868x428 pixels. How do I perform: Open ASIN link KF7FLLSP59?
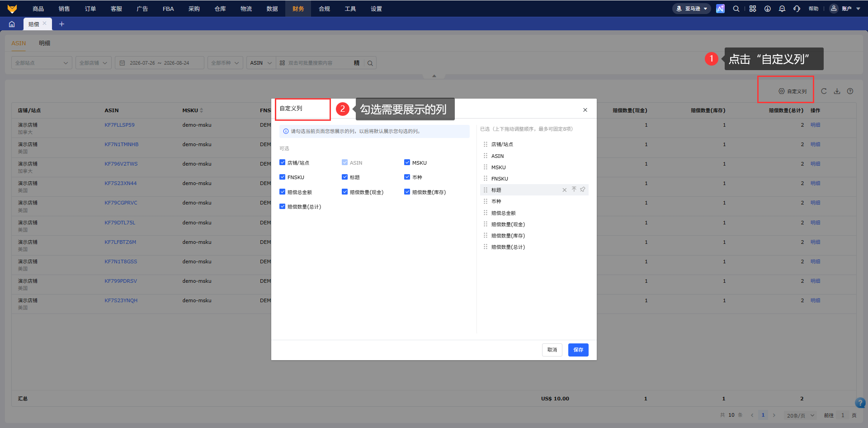point(119,125)
